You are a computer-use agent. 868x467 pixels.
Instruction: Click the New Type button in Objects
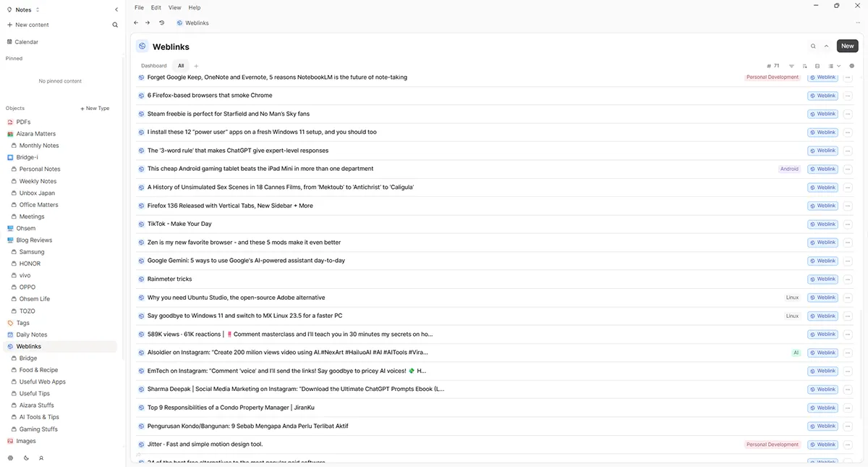(x=95, y=109)
